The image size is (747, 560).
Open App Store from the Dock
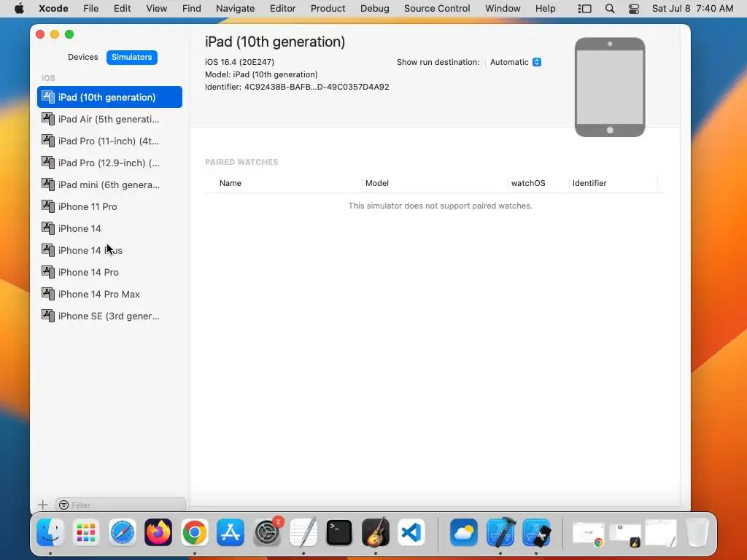231,532
